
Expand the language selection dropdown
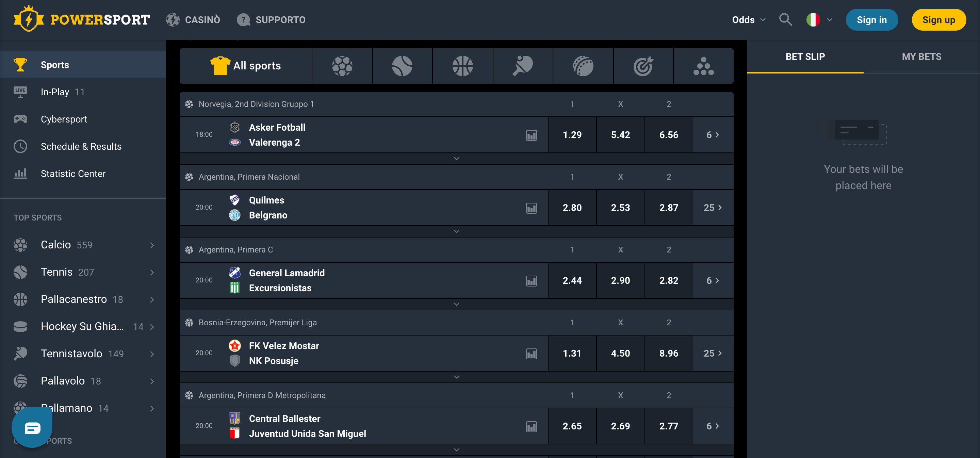tap(819, 19)
